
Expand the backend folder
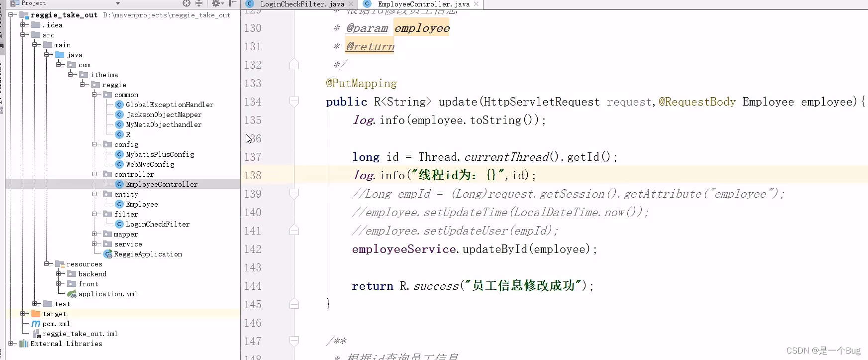(59, 274)
